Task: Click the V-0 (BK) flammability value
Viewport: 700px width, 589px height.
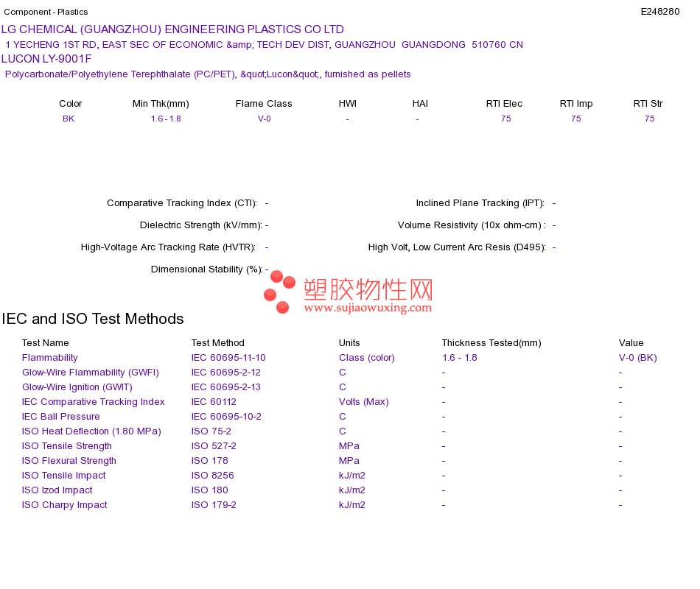Action: click(637, 357)
